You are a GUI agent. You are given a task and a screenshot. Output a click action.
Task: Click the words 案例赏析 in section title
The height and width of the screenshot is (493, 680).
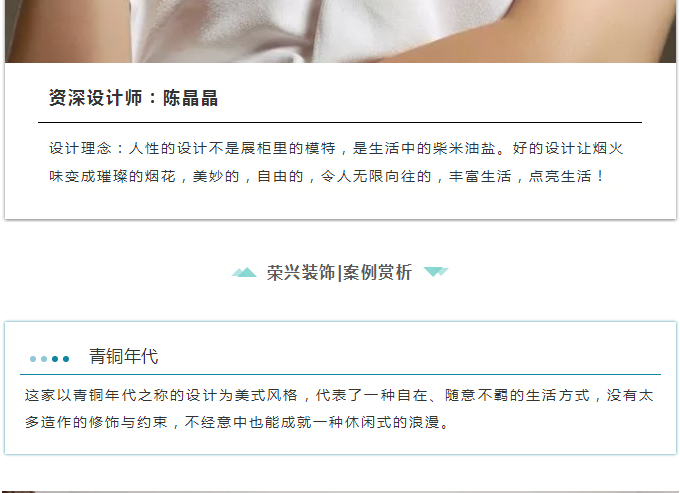click(377, 273)
